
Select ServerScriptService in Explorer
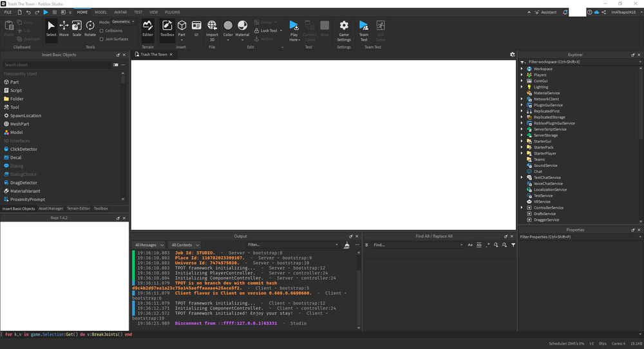coord(549,129)
